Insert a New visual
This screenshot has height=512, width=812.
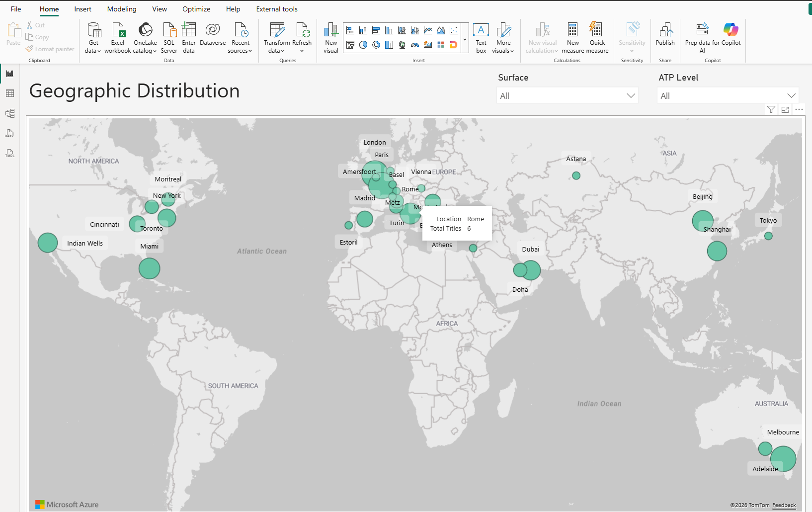click(331, 38)
